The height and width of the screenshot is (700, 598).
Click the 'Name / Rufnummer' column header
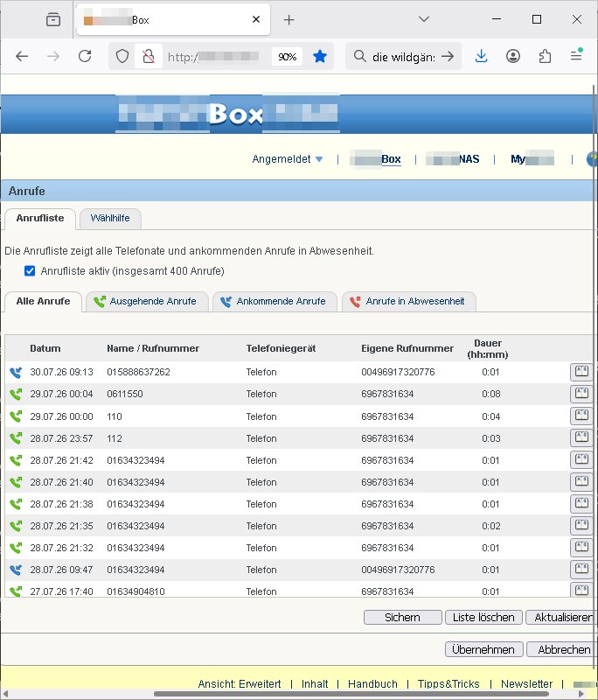[153, 348]
